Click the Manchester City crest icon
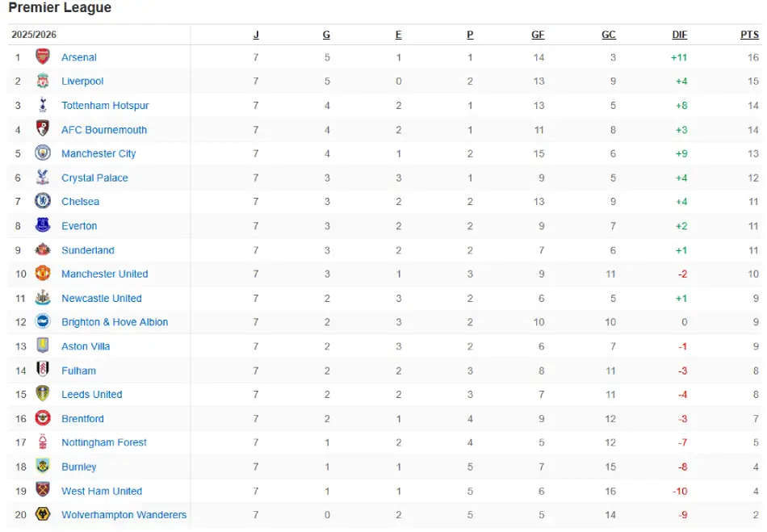767x532 pixels. click(43, 153)
